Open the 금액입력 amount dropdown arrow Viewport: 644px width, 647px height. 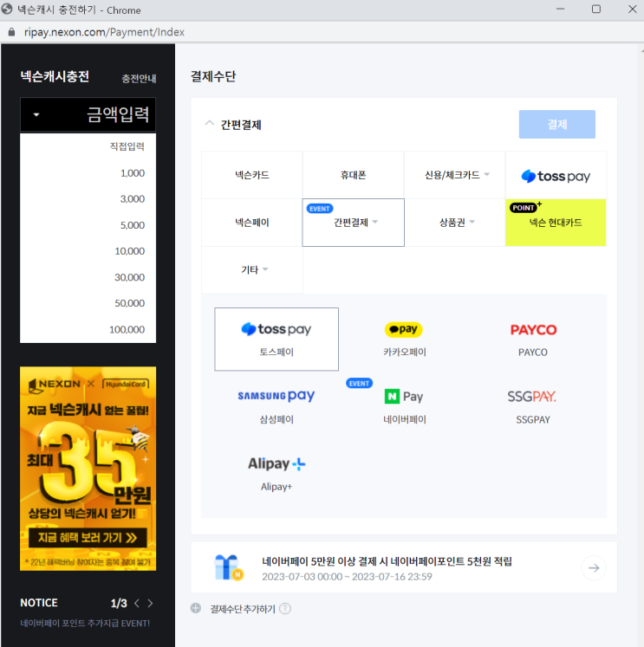coord(36,114)
